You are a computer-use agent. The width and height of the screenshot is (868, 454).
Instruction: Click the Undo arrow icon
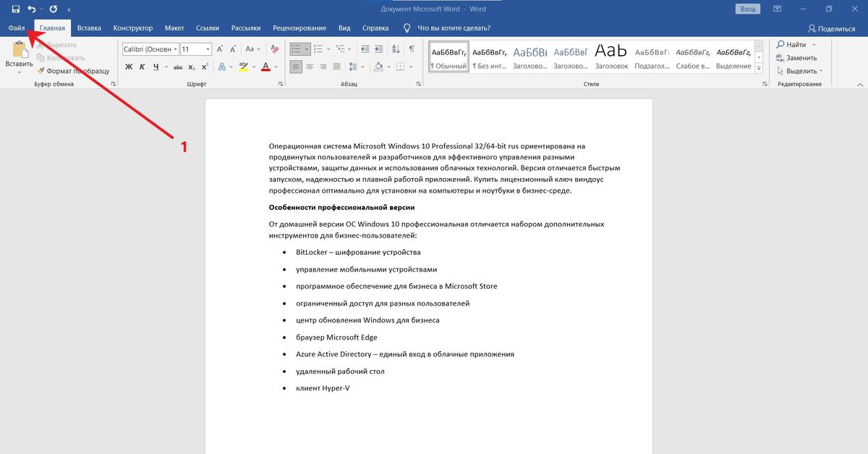(32, 9)
